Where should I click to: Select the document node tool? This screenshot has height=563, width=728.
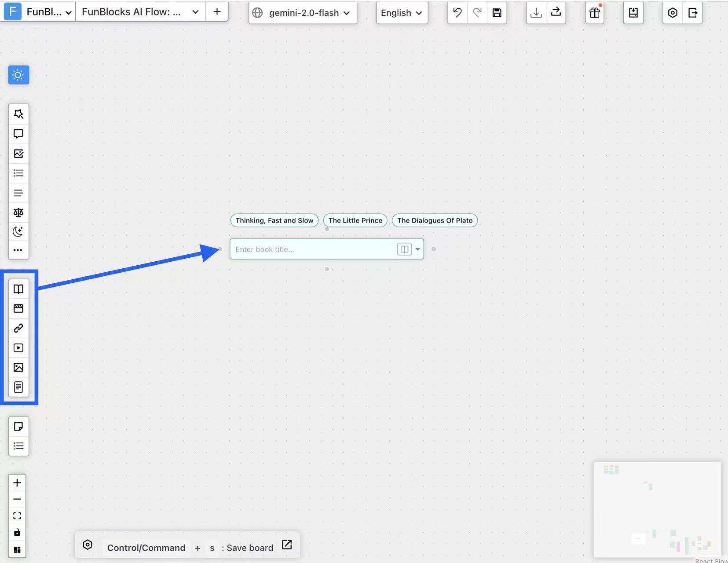[x=18, y=387]
